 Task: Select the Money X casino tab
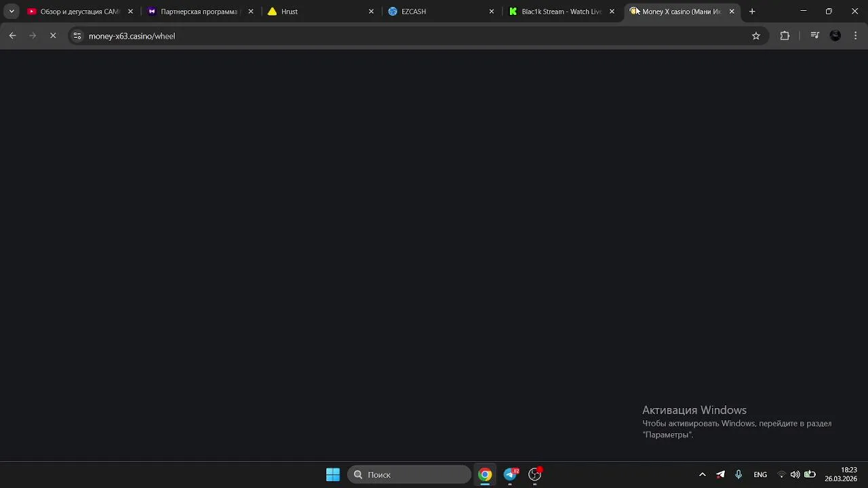click(681, 12)
